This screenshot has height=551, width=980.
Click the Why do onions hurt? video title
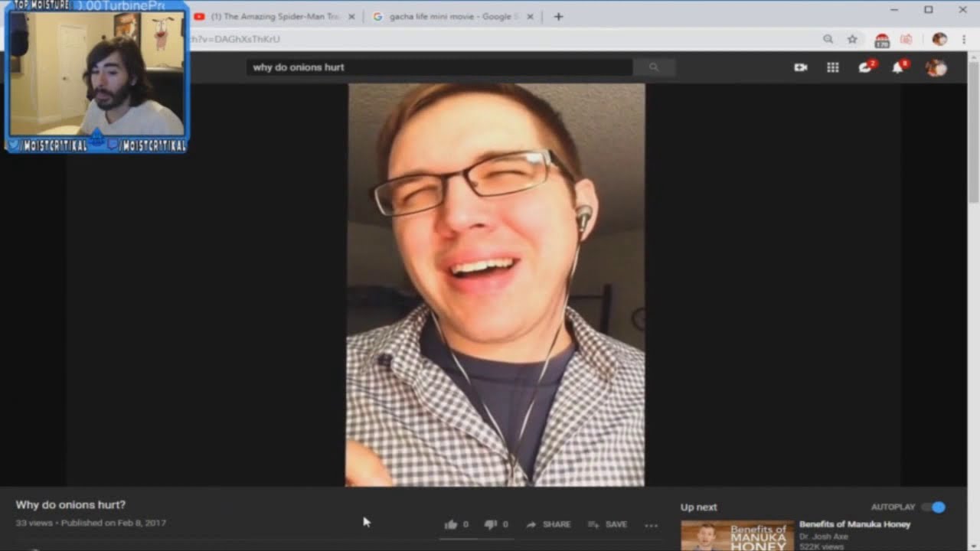(x=70, y=505)
